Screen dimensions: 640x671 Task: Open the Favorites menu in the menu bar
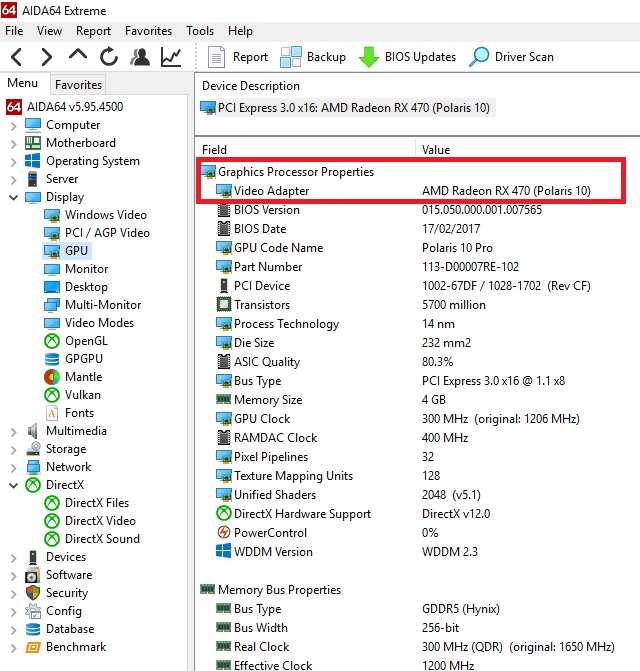tap(148, 31)
